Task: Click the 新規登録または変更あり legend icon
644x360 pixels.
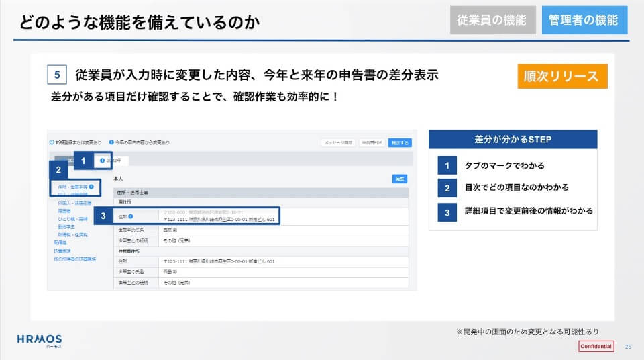Action: (x=52, y=143)
